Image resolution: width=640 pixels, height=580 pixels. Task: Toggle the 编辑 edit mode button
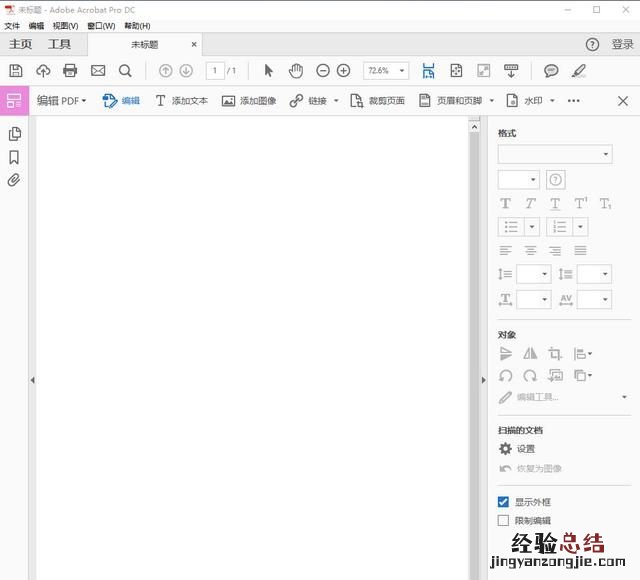click(121, 101)
